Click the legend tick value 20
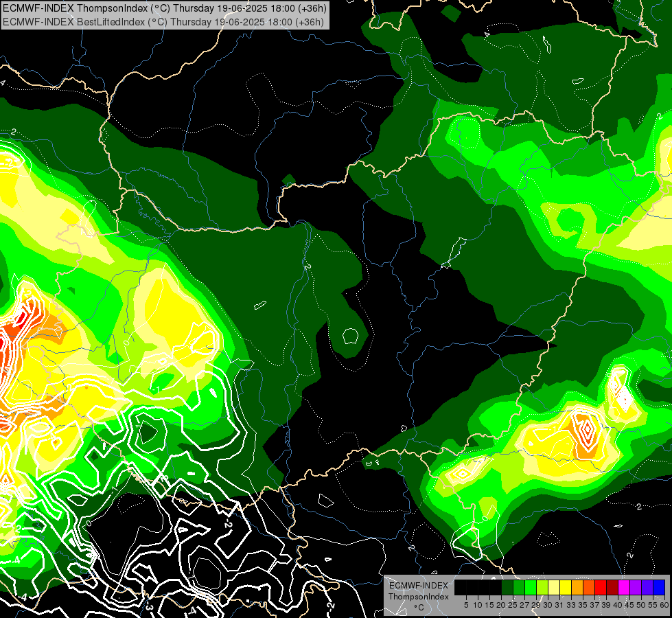Viewport: 672px width, 618px height. point(502,605)
